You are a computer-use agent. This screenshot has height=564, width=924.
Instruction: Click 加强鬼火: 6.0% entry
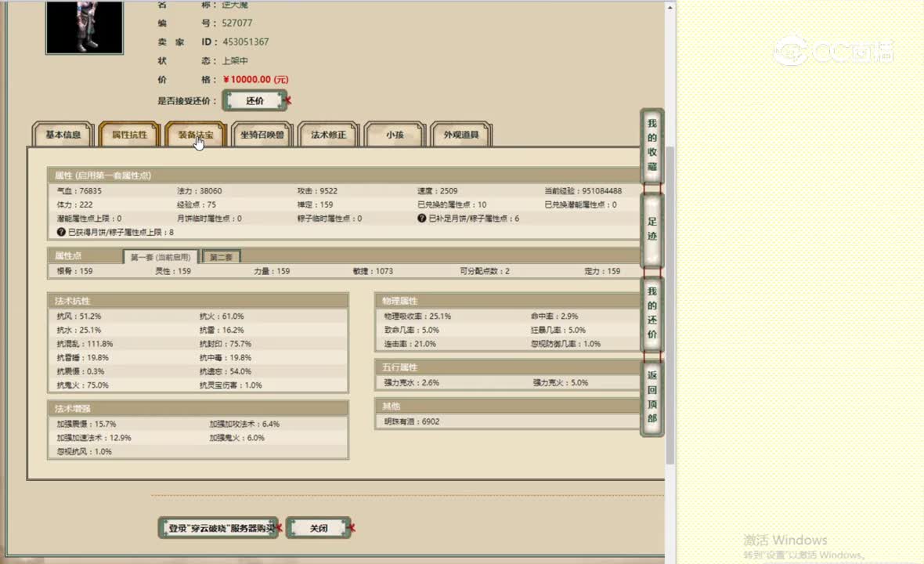click(237, 438)
